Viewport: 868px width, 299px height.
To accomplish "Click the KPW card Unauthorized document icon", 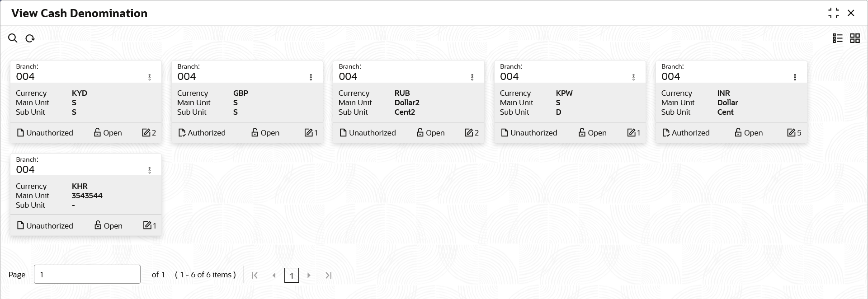I will pyautogui.click(x=505, y=132).
